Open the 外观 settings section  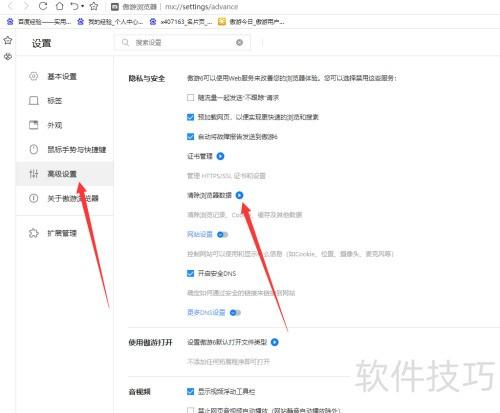pyautogui.click(x=65, y=125)
